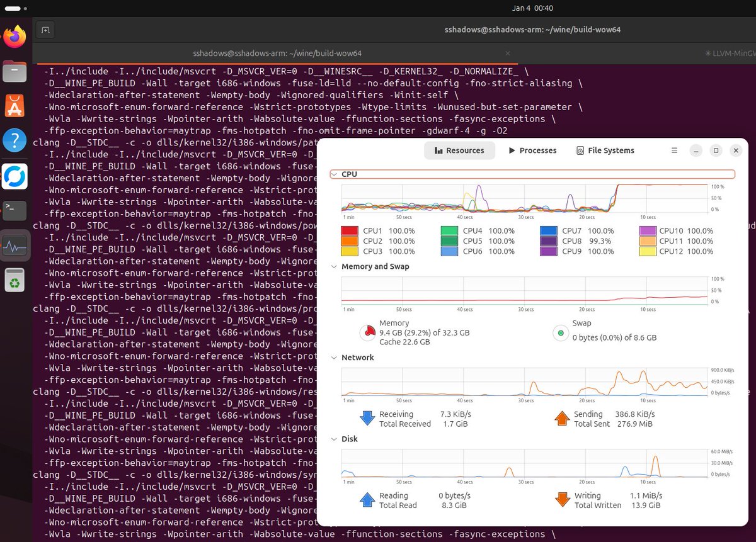Click the Disk Writing orange arrow icon
756x542 pixels.
point(562,500)
